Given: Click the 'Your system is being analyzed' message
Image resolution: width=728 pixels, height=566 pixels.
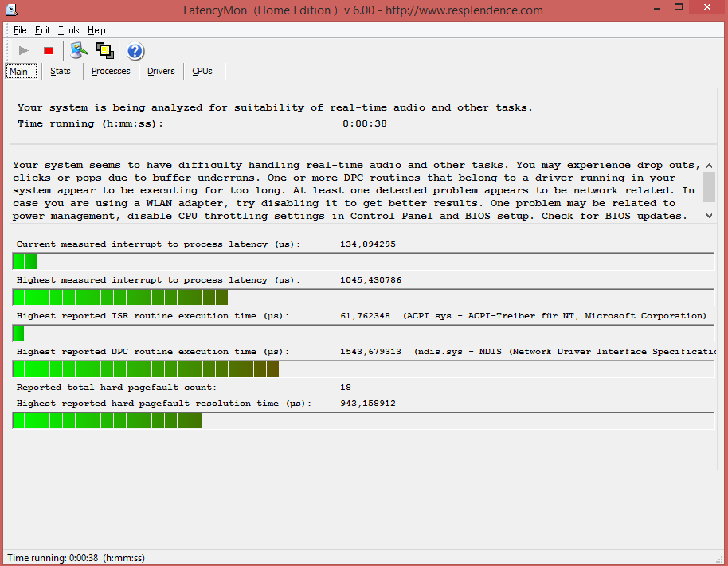Looking at the screenshot, I should 275,107.
